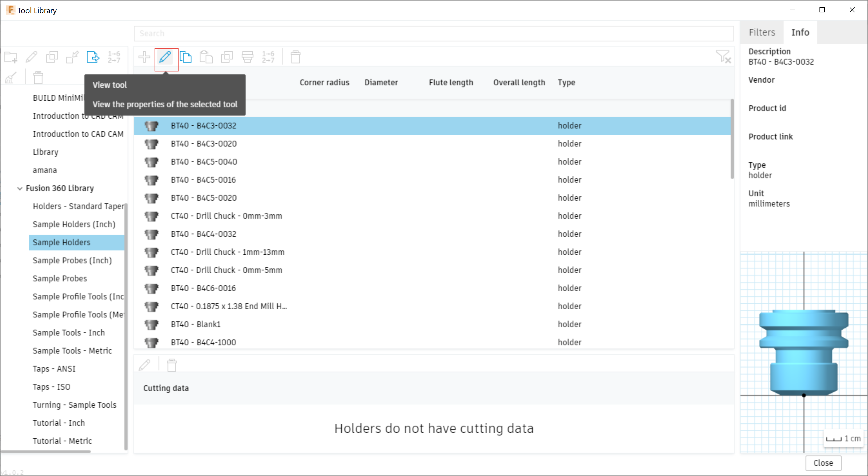Screen dimensions: 868x476
Task: Click the tool toolbar's renumber tools icon
Action: [x=268, y=57]
